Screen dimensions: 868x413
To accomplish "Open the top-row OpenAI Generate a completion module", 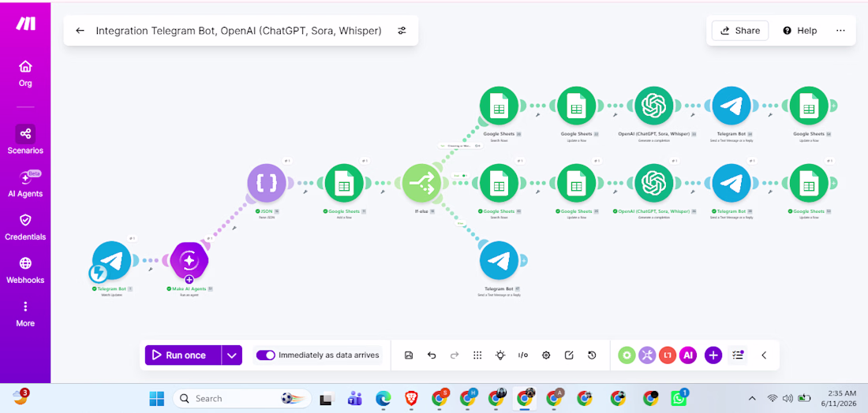I will click(654, 106).
